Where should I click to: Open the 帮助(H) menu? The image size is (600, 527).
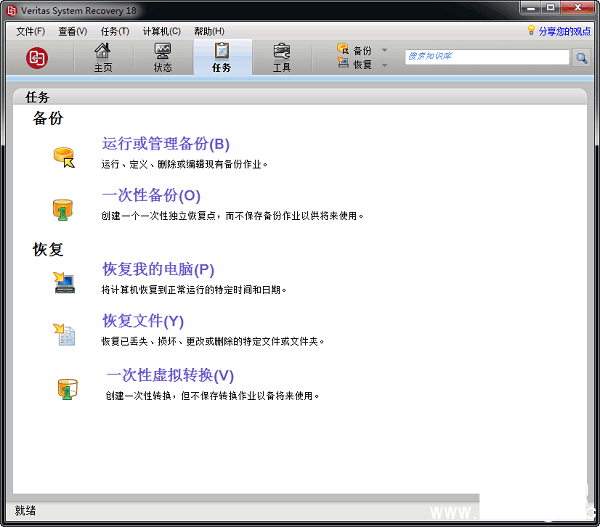coord(208,31)
